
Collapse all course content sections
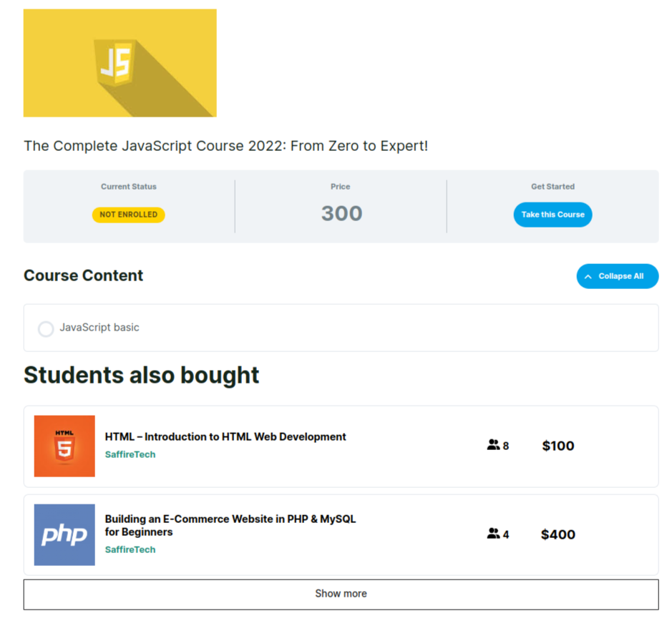tap(617, 276)
